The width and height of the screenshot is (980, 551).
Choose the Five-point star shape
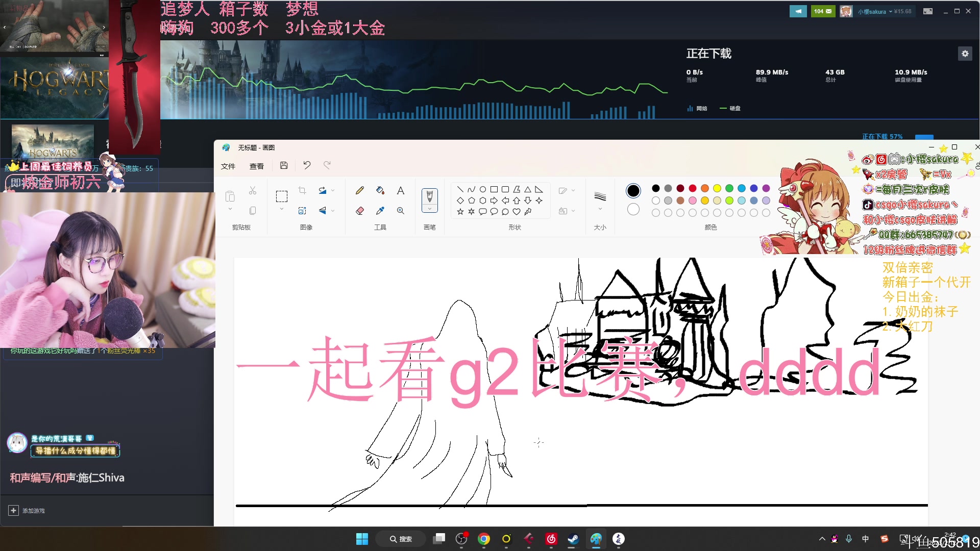click(460, 212)
